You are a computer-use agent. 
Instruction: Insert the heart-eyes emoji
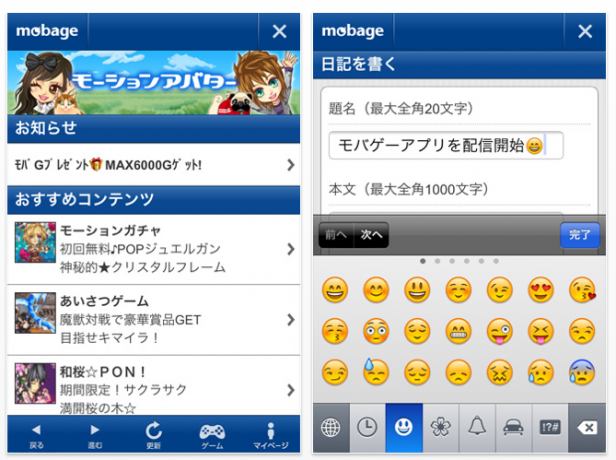click(x=541, y=290)
